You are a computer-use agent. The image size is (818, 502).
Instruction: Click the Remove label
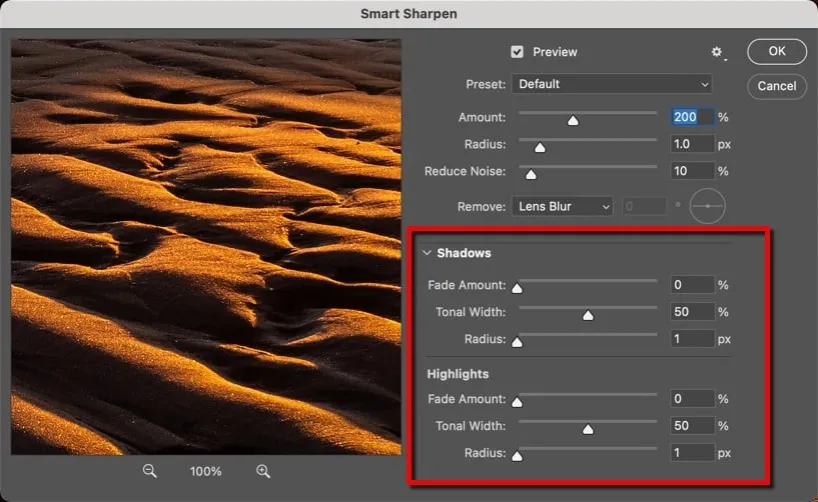tap(482, 207)
